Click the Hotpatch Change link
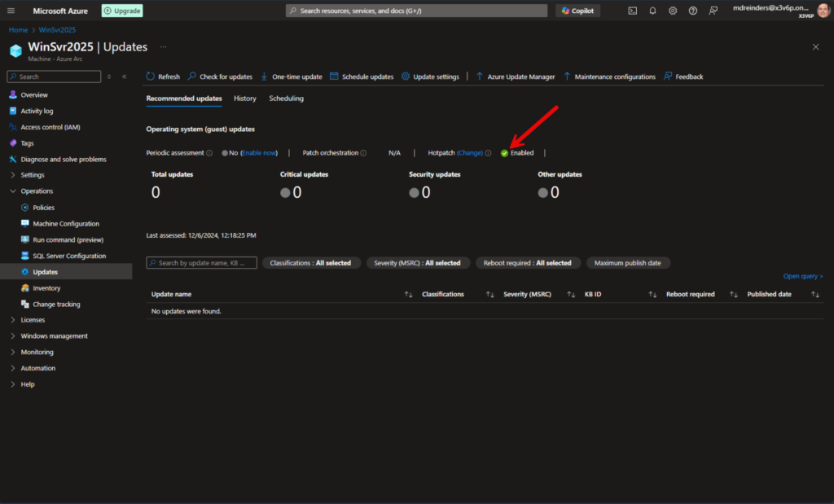This screenshot has height=504, width=834. coord(470,152)
